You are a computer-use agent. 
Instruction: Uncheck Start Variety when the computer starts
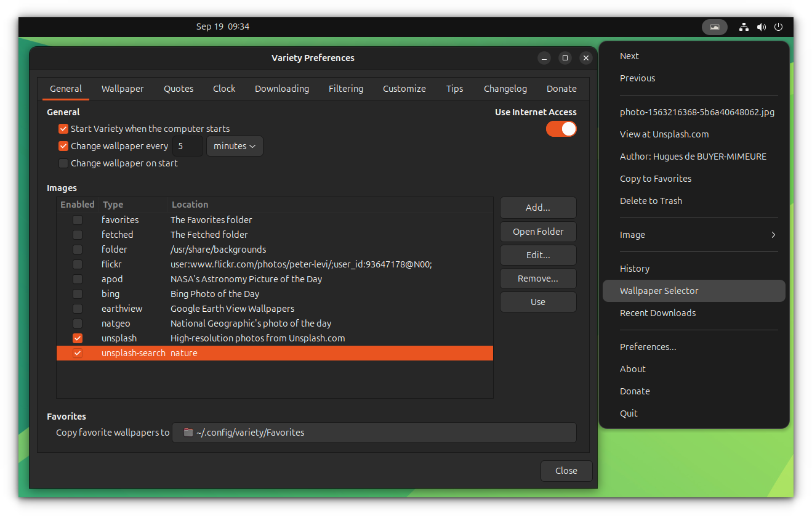click(63, 128)
